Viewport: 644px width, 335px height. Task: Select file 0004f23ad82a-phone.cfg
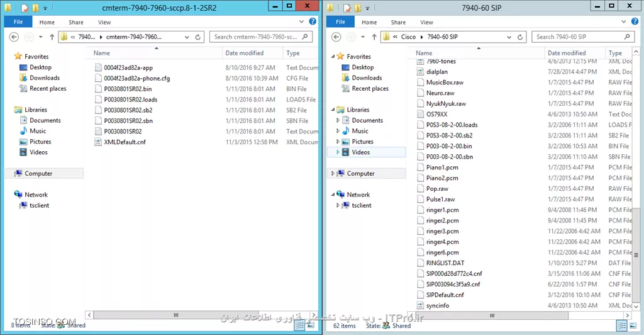pyautogui.click(x=136, y=78)
